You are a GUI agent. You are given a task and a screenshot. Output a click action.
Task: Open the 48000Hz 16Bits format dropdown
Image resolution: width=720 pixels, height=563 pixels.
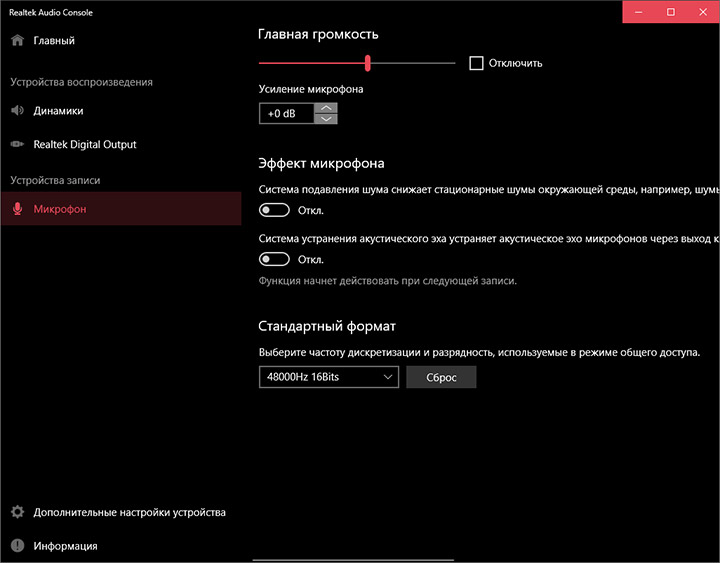pyautogui.click(x=329, y=377)
